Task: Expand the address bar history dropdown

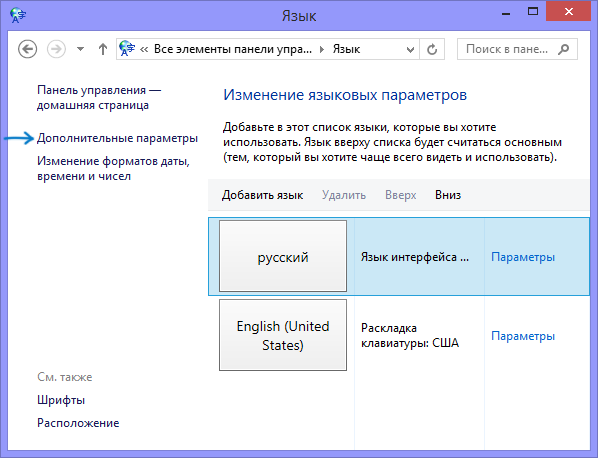Action: click(410, 49)
